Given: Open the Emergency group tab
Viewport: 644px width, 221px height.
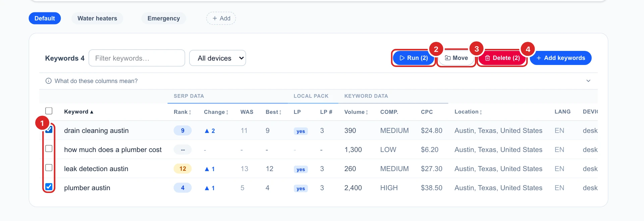Looking at the screenshot, I should click(x=164, y=18).
